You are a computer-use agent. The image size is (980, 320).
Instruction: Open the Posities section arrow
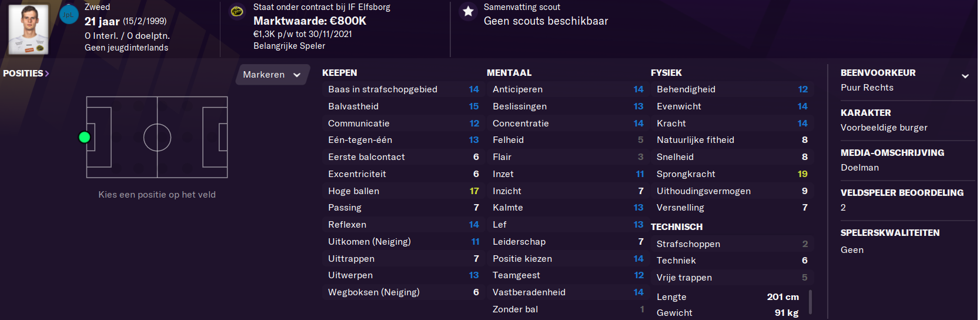point(47,74)
